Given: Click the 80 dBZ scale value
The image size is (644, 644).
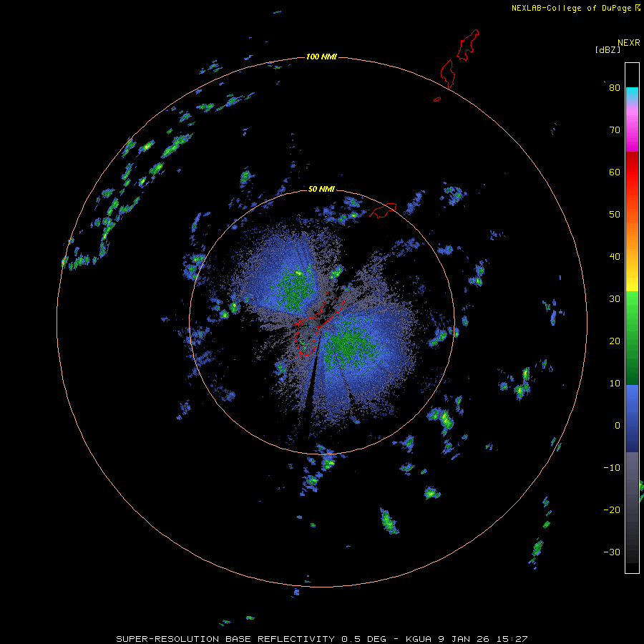Looking at the screenshot, I should [615, 87].
